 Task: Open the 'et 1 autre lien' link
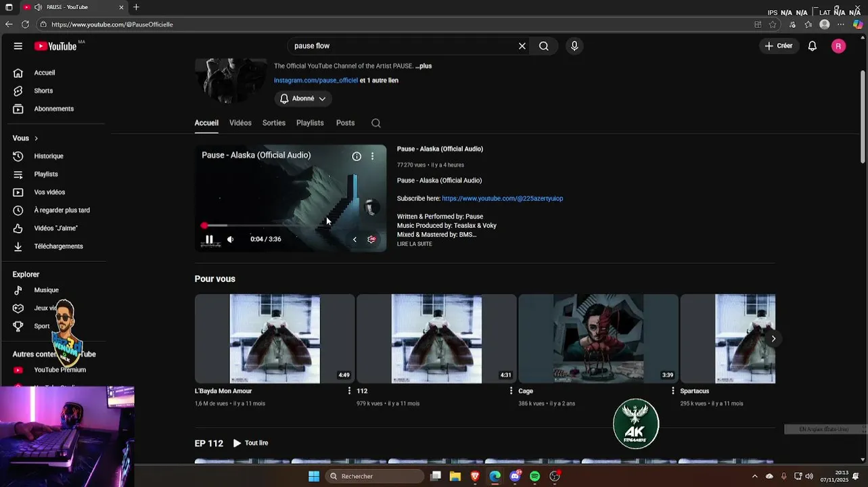click(x=379, y=80)
